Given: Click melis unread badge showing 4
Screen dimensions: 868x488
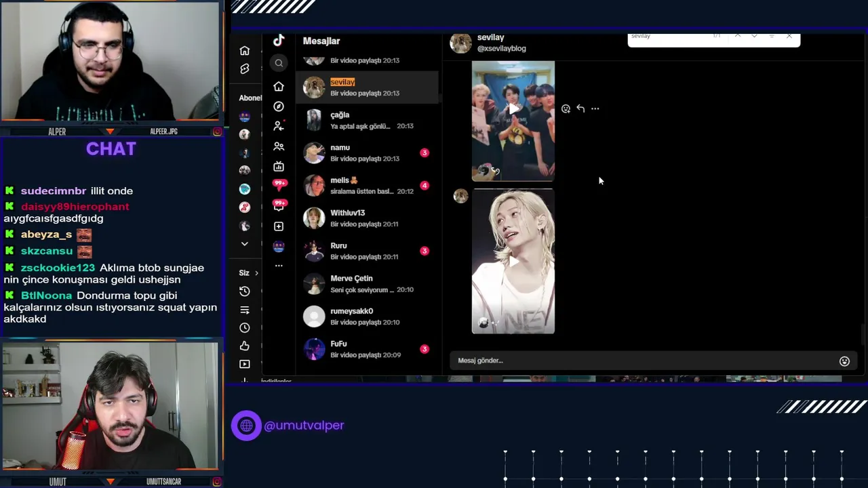Looking at the screenshot, I should click(x=425, y=185).
